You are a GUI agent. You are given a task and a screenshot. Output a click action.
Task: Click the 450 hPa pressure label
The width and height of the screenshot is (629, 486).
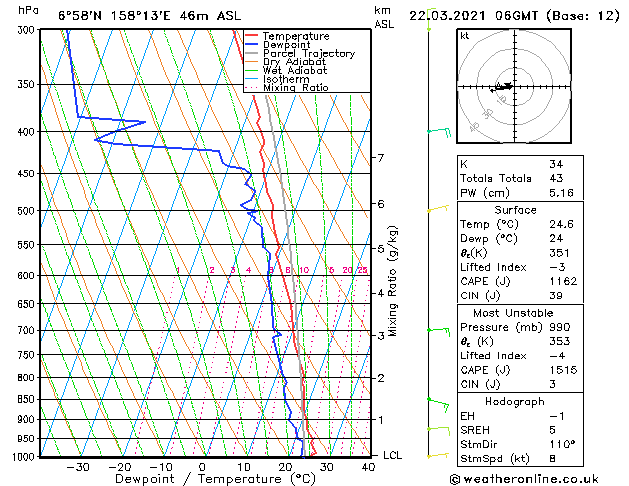pyautogui.click(x=28, y=174)
